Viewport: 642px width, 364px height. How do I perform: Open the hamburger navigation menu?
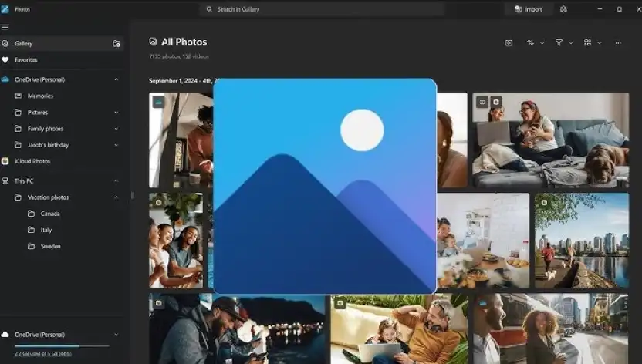click(x=5, y=27)
